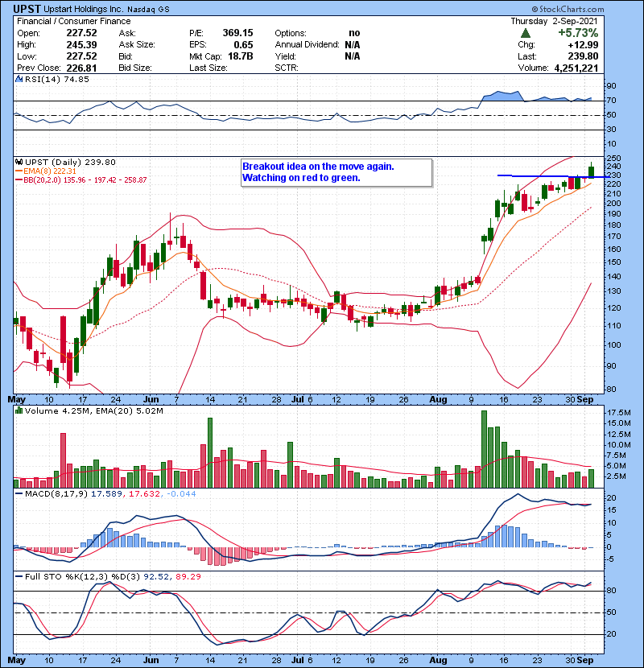Select the UPST ticker symbol in the header
This screenshot has height=668, width=644.
[27, 9]
